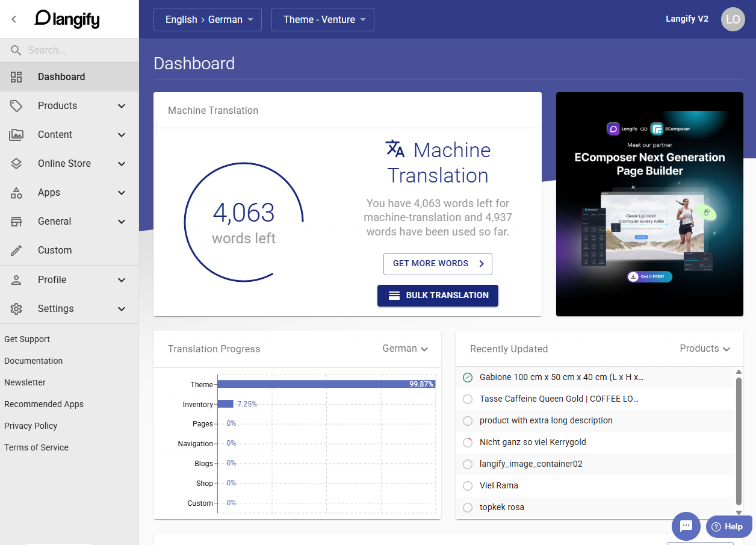Expand the Content menu chevron
Image resolution: width=756 pixels, height=545 pixels.
(122, 135)
